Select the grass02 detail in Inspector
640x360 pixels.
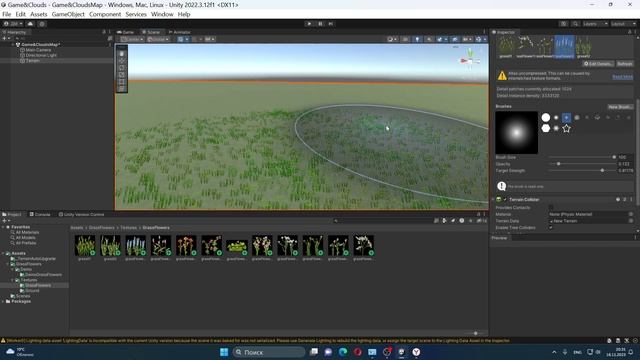pos(584,47)
